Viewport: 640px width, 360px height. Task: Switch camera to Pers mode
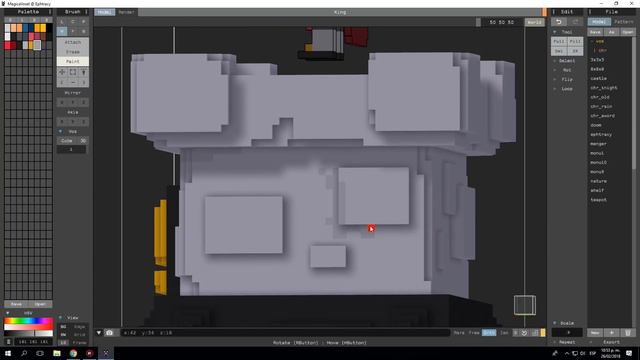point(459,333)
